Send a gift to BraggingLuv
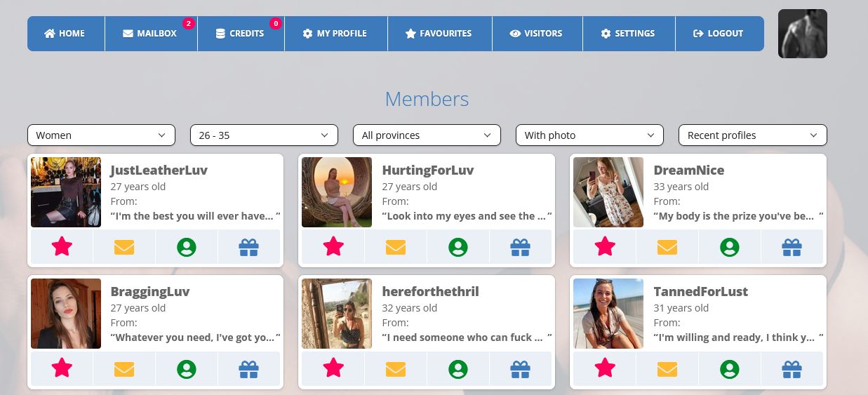 tap(249, 368)
